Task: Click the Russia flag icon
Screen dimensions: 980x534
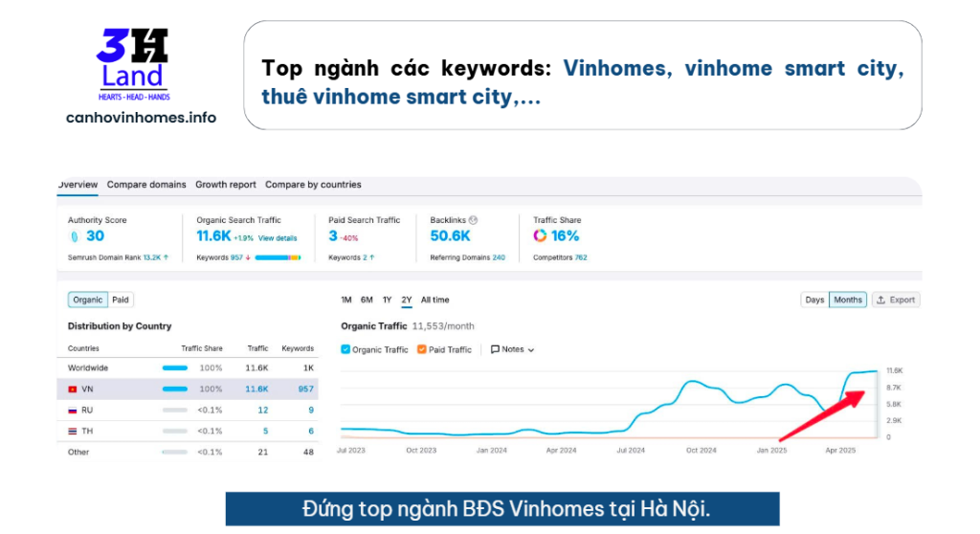Action: [73, 411]
